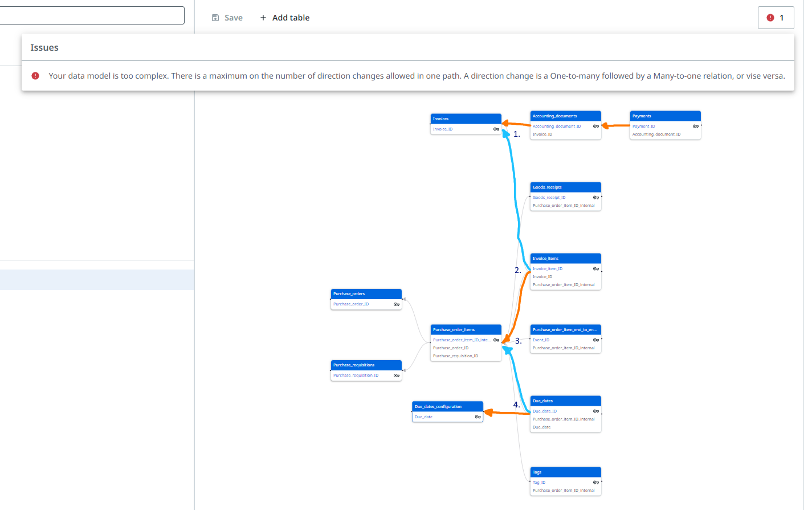The image size is (812, 510).
Task: Click the key icon in Due_dates_configuration table
Action: click(478, 417)
